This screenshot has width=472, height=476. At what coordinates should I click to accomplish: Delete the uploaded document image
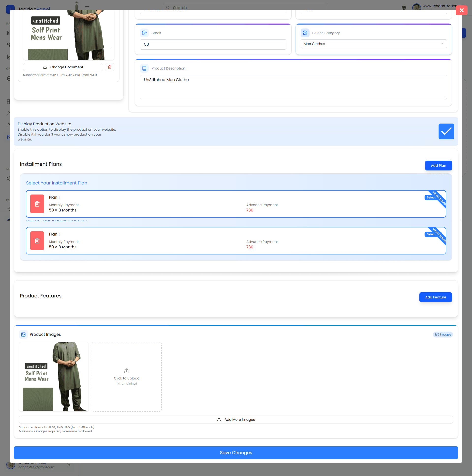[x=109, y=67]
